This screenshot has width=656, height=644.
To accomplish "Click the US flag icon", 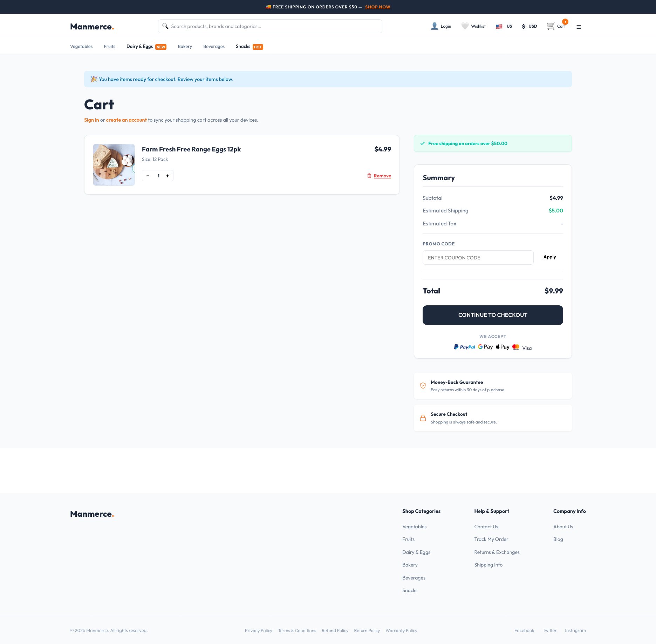I will tap(499, 26).
